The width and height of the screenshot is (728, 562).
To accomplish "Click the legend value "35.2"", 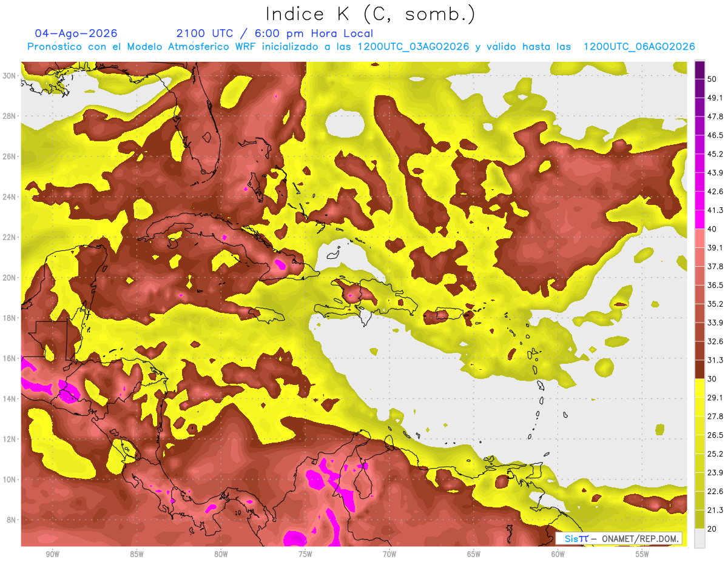I will point(715,304).
